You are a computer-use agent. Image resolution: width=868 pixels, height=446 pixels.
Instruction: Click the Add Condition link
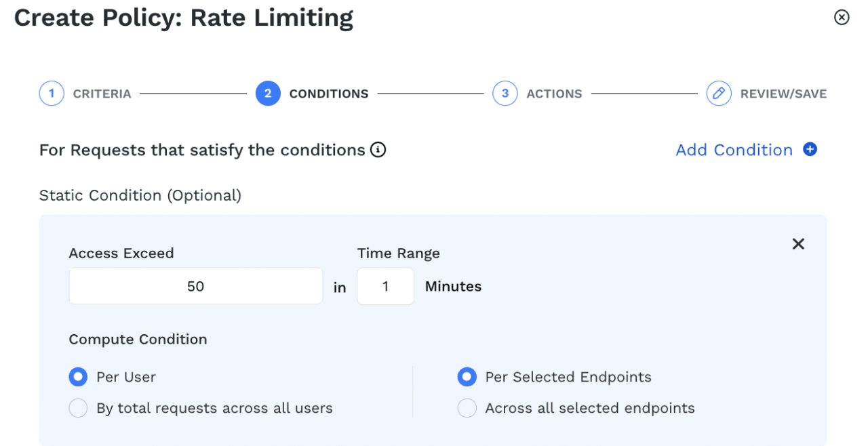point(734,149)
